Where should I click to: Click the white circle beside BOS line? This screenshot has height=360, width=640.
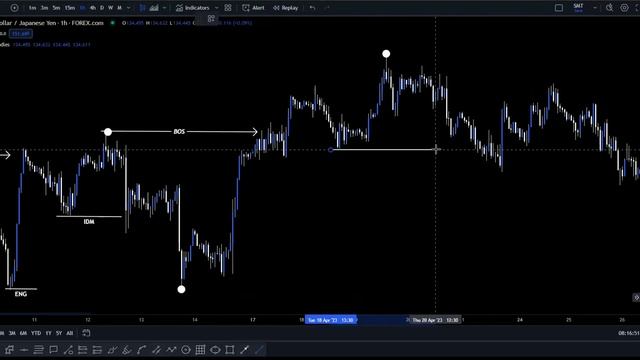108,132
